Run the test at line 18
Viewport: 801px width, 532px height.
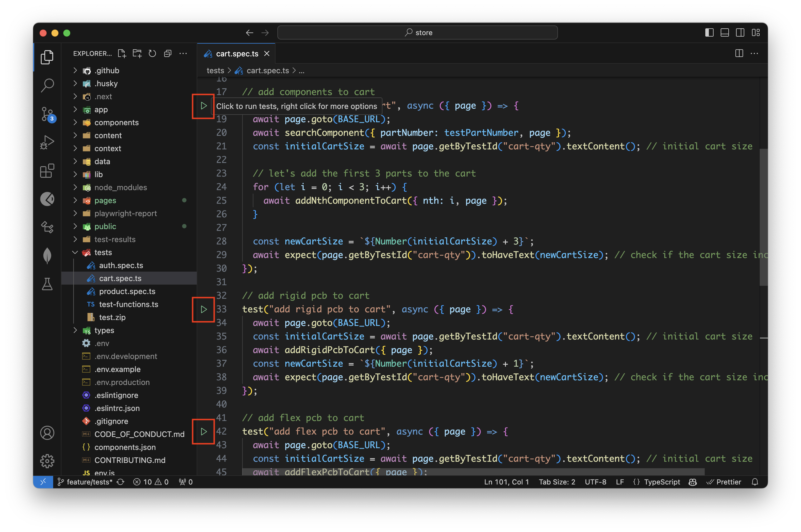(x=203, y=106)
